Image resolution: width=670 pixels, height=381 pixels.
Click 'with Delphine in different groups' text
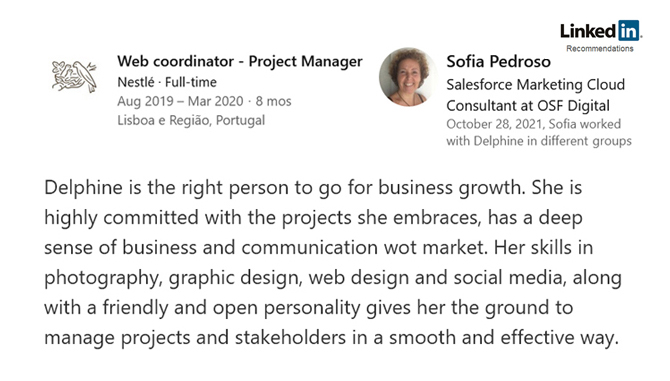tap(539, 141)
